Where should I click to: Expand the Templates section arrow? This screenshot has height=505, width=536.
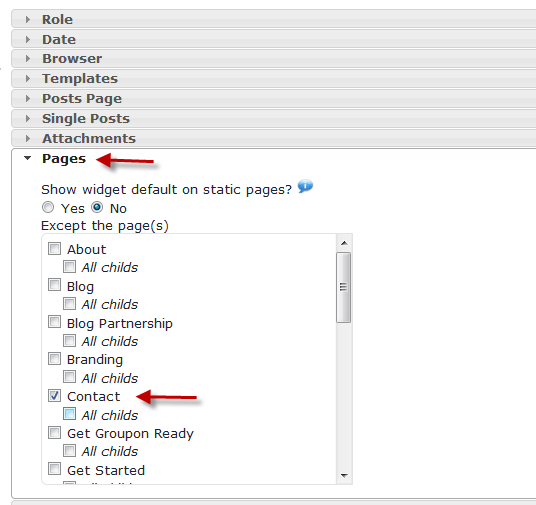click(x=28, y=79)
